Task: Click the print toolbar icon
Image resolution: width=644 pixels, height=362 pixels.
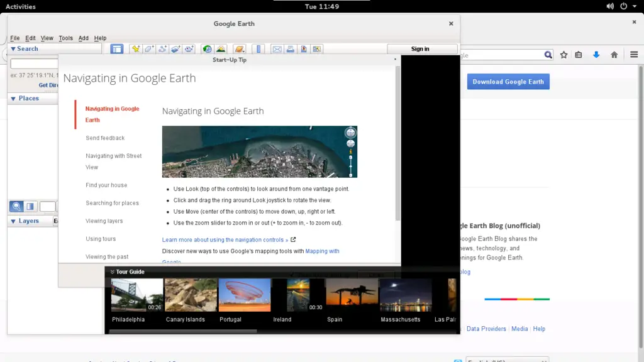Action: tap(291, 49)
